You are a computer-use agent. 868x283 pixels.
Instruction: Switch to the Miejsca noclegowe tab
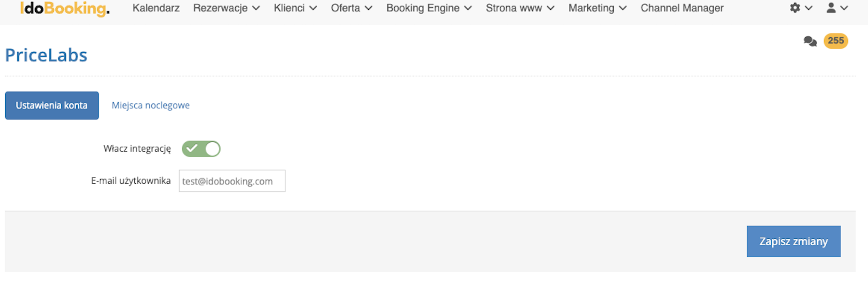[150, 105]
